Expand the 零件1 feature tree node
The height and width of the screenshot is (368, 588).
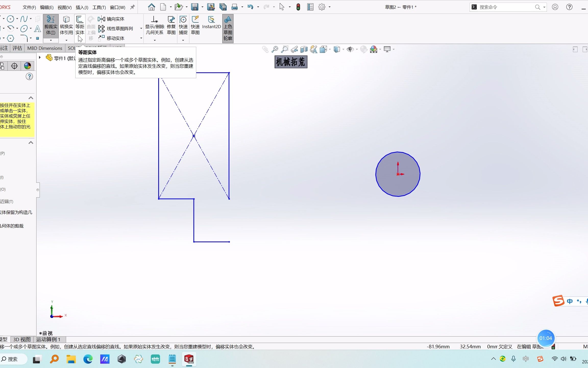point(40,57)
